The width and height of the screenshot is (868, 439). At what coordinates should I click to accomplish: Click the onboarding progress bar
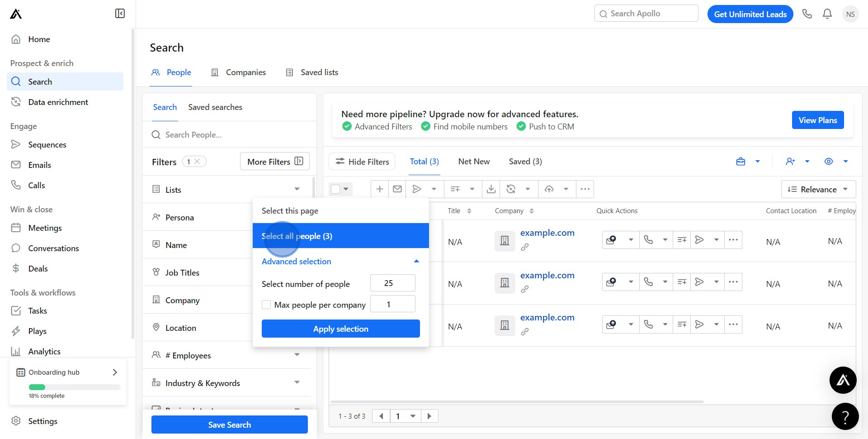click(x=75, y=387)
